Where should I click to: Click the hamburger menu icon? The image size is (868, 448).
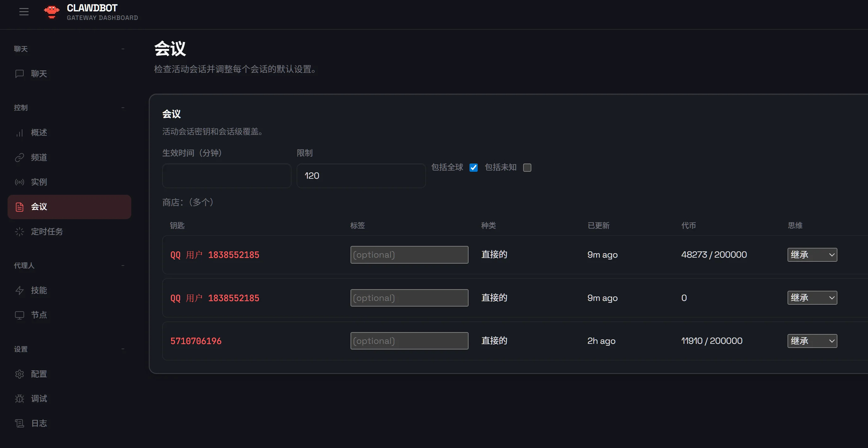[x=24, y=12]
